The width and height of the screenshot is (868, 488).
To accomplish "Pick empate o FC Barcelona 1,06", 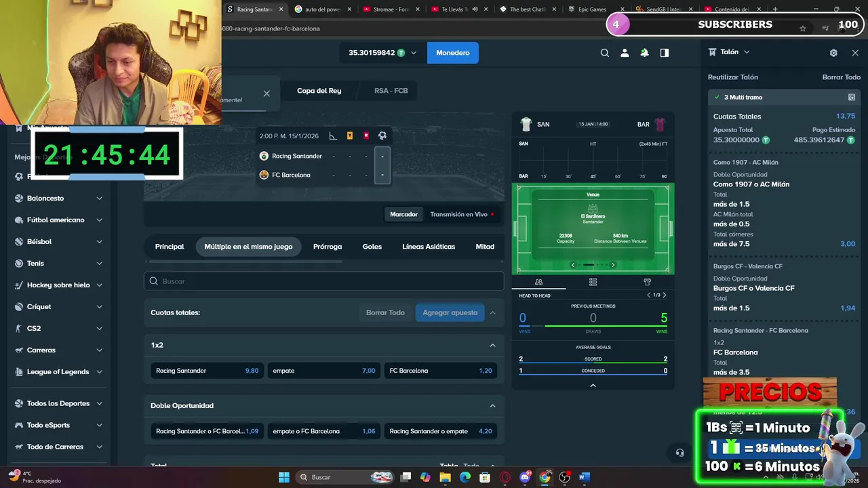I will pos(323,431).
